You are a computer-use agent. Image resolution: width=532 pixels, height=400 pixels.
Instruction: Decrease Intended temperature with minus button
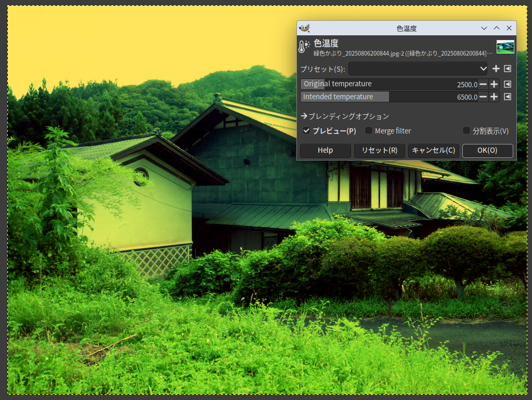(483, 97)
